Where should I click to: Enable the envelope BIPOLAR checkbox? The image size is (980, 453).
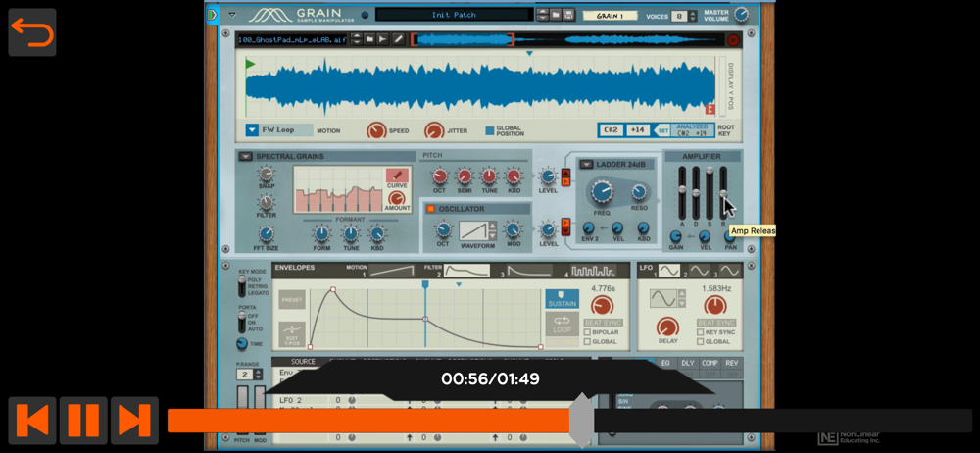(x=587, y=332)
